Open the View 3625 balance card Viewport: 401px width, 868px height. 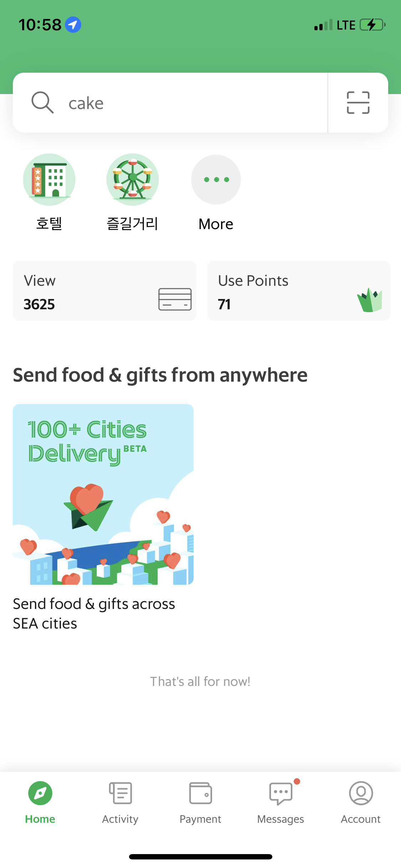[x=104, y=291]
